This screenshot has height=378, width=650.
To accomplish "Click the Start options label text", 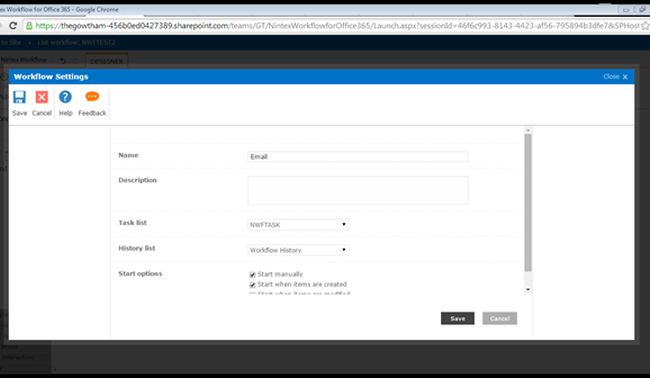I will click(140, 274).
